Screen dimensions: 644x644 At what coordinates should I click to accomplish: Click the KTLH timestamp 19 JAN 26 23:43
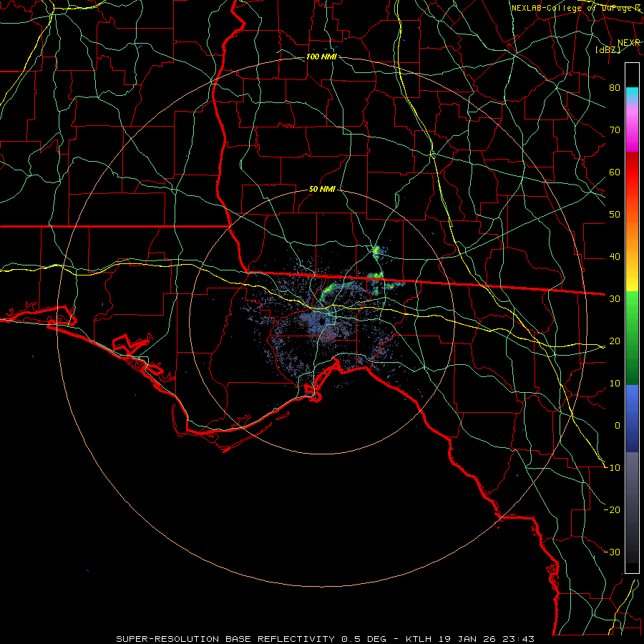coord(470,639)
